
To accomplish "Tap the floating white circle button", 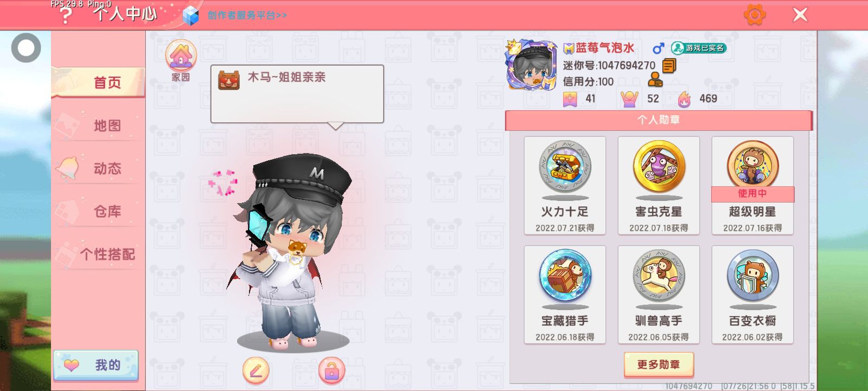I will [x=26, y=48].
